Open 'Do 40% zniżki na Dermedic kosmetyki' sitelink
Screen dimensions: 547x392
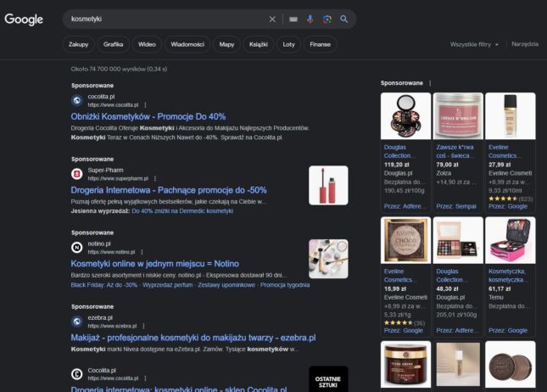tap(182, 210)
